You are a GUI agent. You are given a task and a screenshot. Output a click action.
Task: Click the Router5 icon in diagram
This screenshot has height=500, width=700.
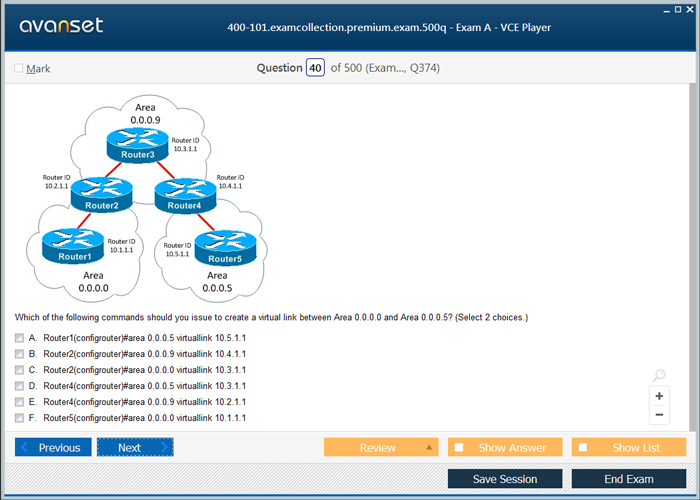click(x=226, y=248)
